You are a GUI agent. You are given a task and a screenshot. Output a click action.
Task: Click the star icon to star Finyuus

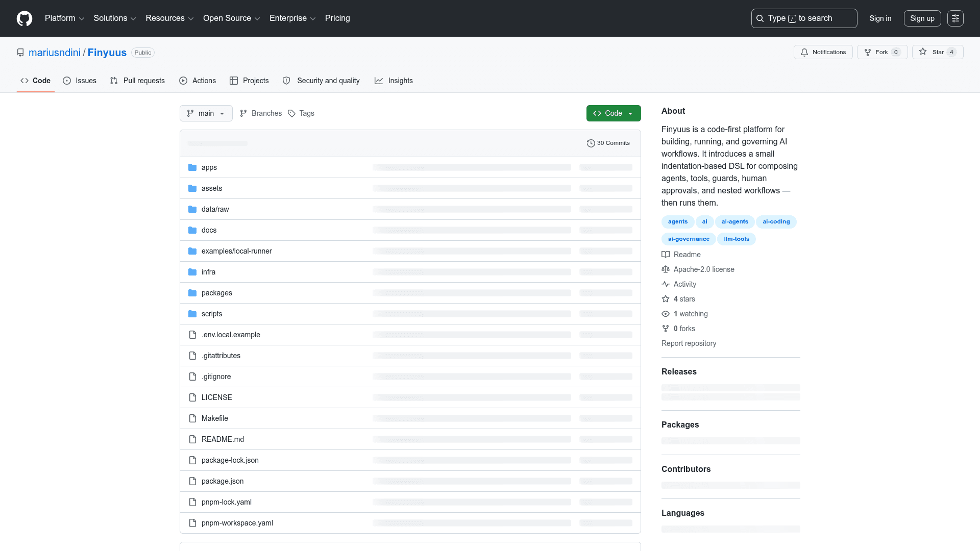pos(923,52)
